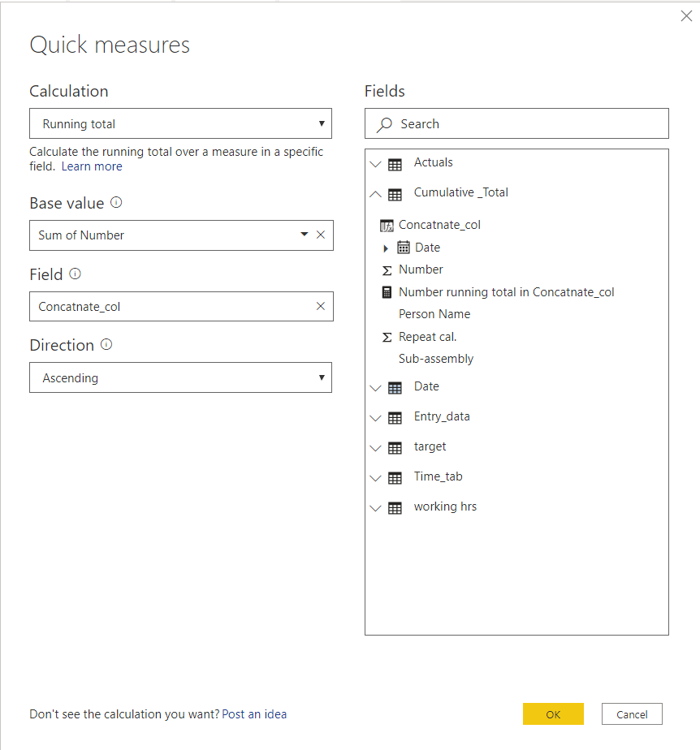
Task: Click the Search fields input box
Action: [516, 124]
